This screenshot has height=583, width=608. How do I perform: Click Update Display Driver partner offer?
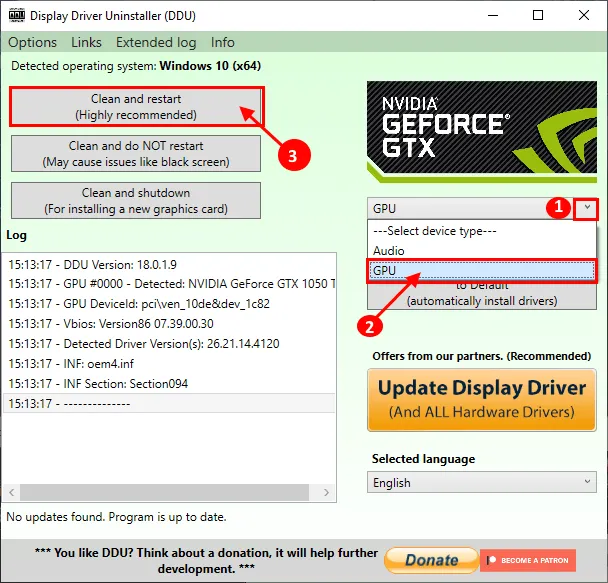482,400
